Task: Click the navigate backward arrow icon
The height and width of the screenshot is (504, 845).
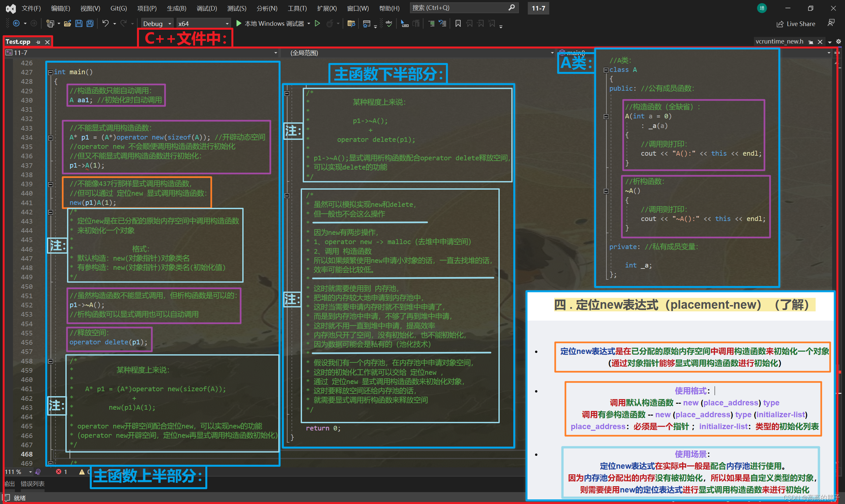Action: [x=16, y=23]
